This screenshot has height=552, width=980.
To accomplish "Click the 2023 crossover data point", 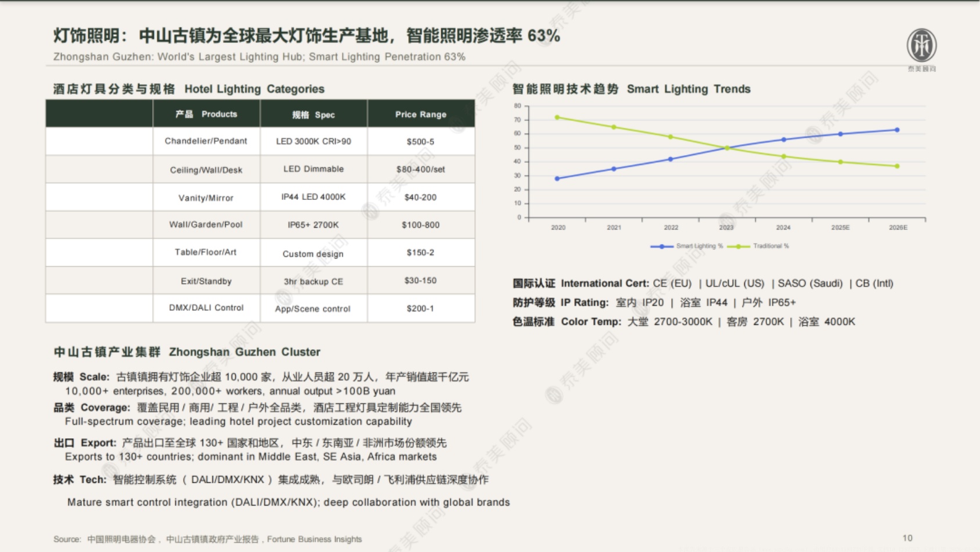I will pos(727,148).
